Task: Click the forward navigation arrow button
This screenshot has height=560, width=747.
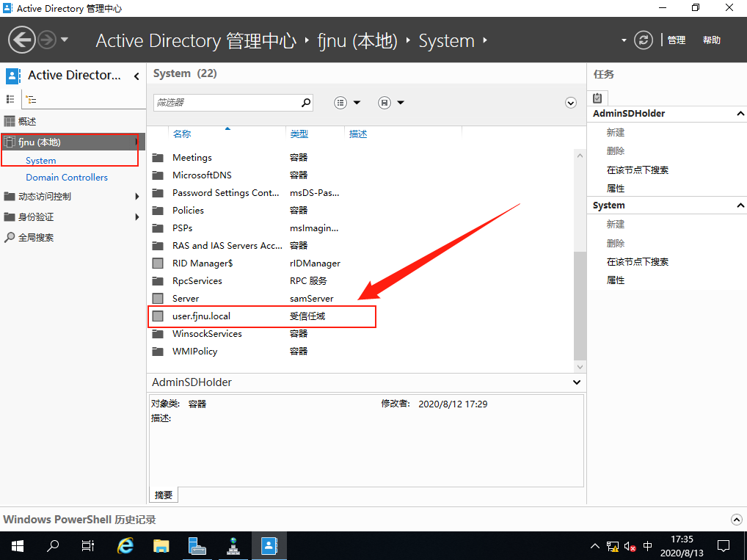Action: click(x=47, y=40)
